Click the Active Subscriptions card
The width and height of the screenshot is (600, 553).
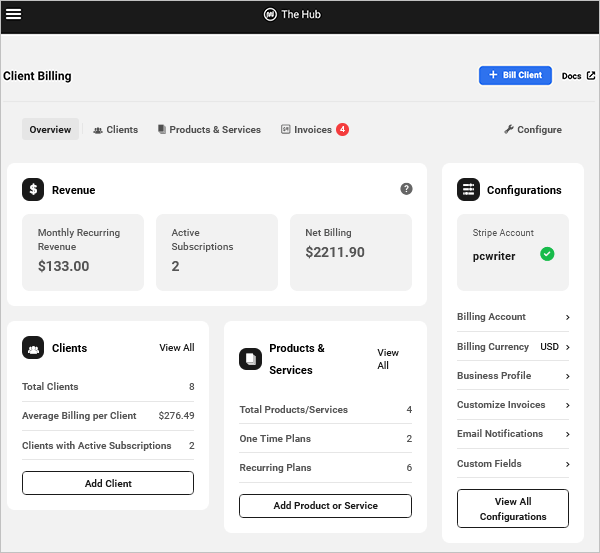point(217,252)
